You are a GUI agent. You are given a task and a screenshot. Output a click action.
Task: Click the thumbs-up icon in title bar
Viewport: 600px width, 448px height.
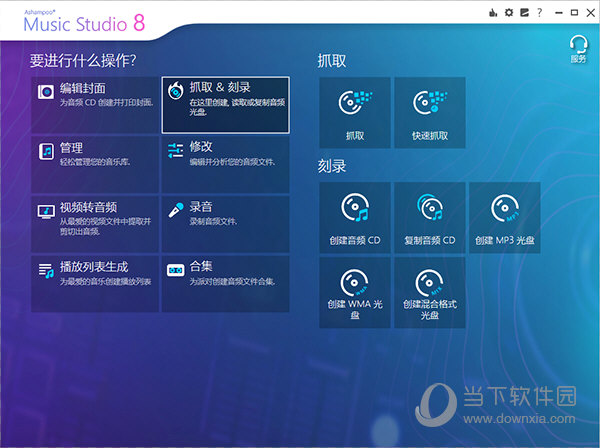click(x=493, y=13)
